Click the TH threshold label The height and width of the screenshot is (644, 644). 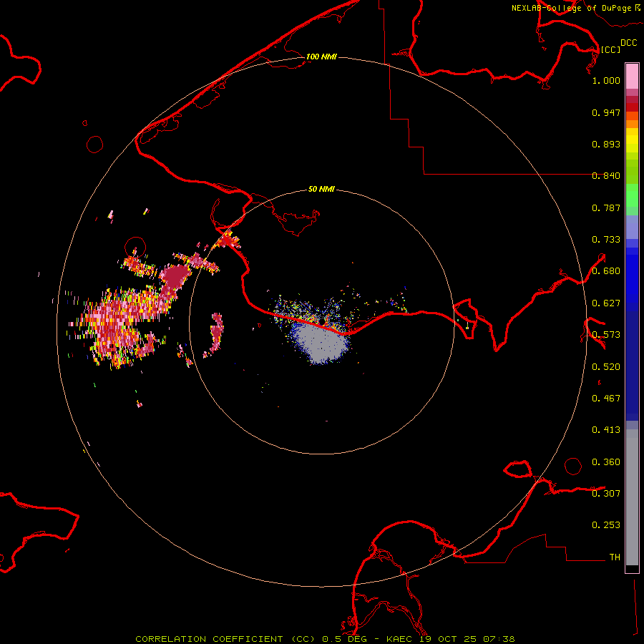(x=614, y=557)
